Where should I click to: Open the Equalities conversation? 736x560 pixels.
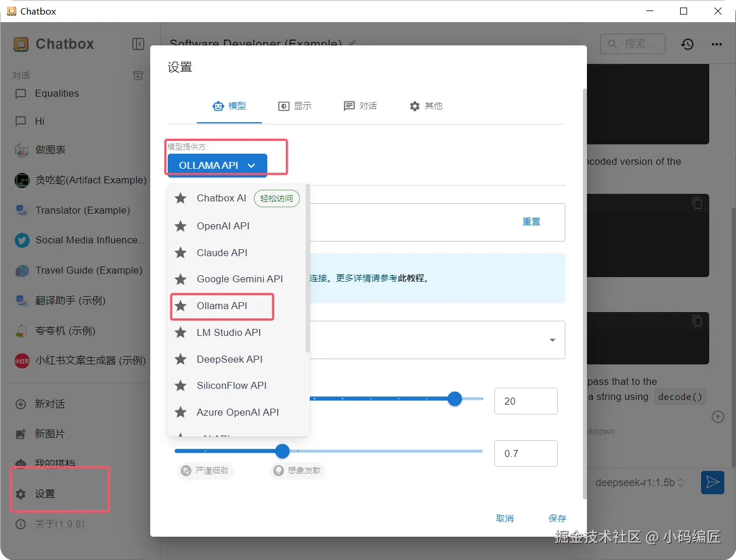(80, 93)
